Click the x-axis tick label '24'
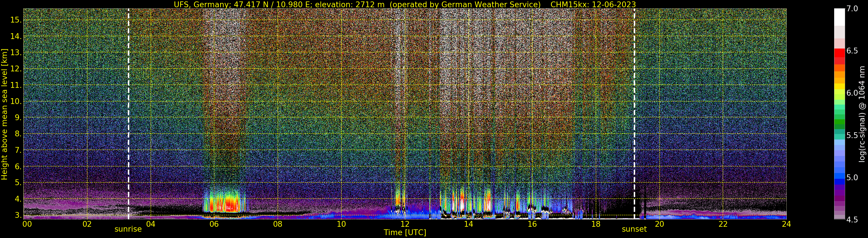868x238 pixels. [x=786, y=224]
